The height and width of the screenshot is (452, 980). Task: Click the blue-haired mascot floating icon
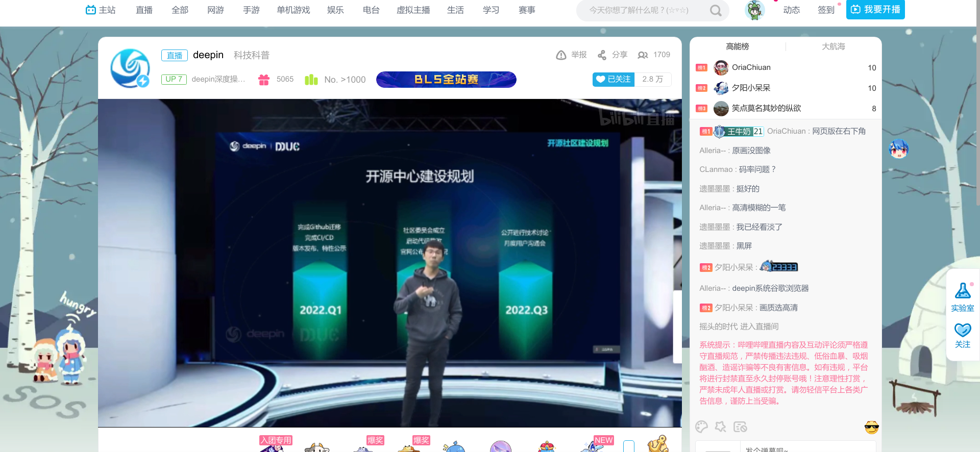point(898,148)
